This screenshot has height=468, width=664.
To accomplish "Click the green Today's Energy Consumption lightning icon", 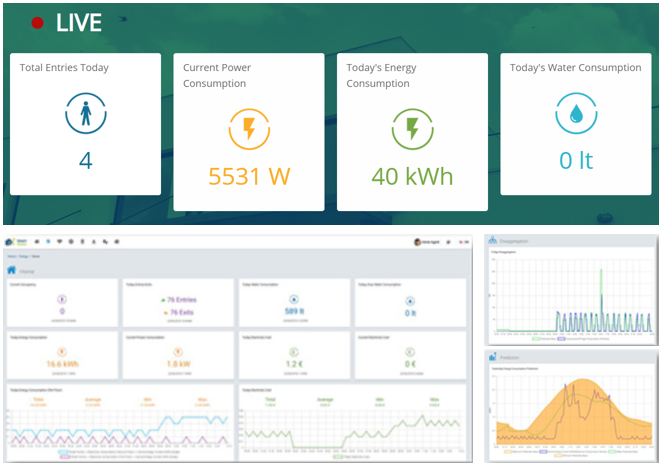I will coord(411,130).
